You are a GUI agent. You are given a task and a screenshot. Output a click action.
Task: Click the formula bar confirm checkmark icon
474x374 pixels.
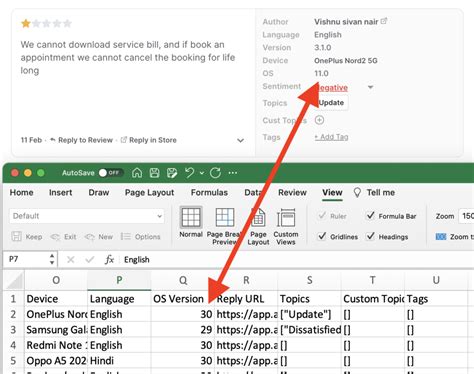[90, 259]
